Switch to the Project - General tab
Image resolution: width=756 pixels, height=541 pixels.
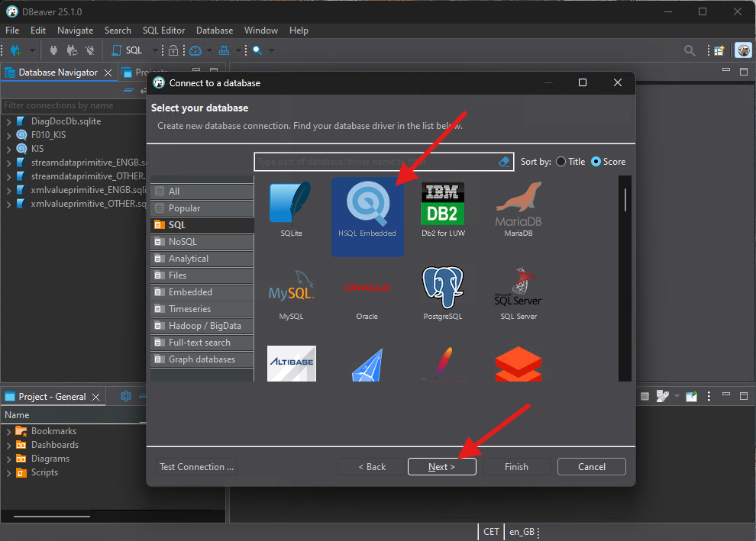click(52, 397)
